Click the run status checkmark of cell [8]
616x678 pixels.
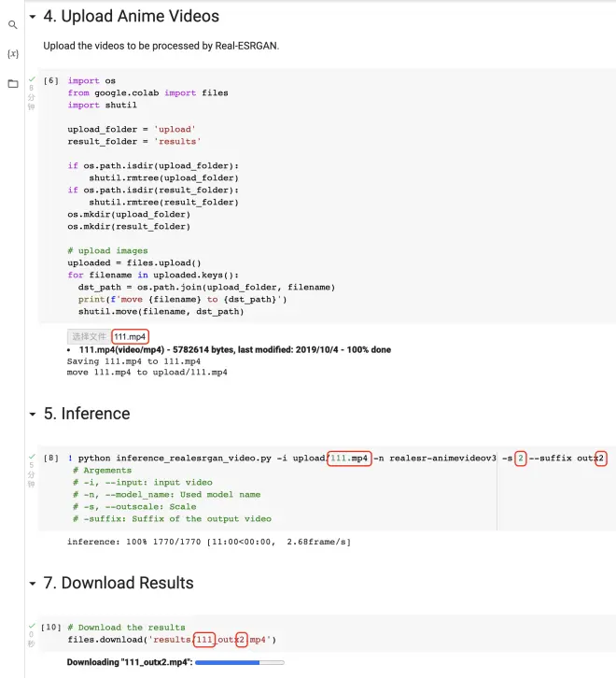32,457
